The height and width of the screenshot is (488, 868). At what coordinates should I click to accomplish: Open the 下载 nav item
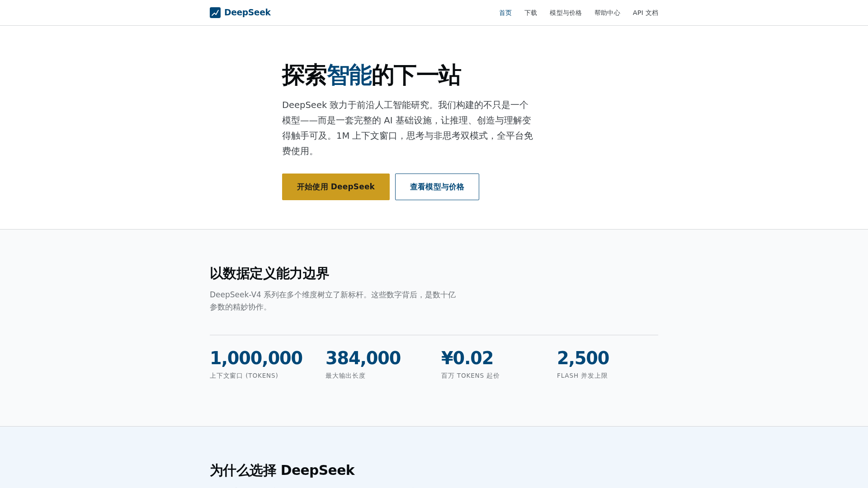tap(531, 13)
